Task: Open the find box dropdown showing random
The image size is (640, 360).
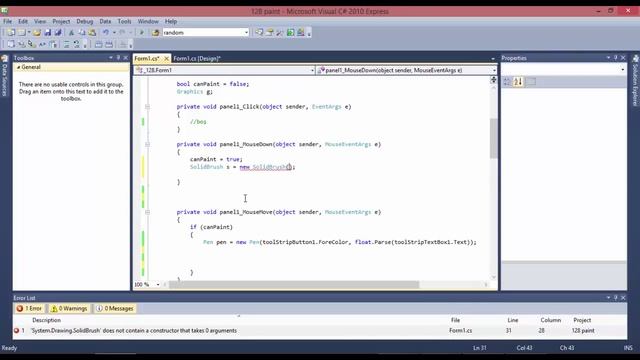Action: click(x=246, y=33)
